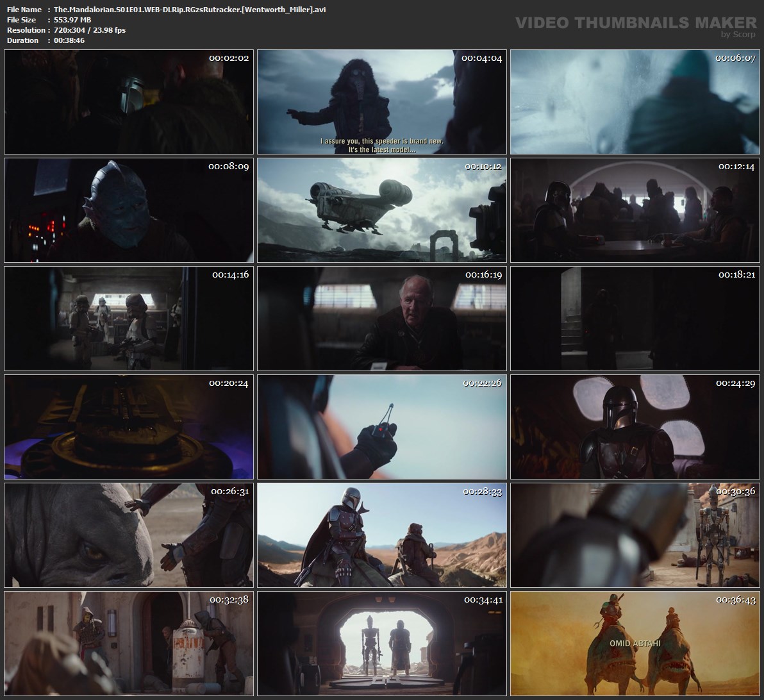Click the timestamp 00:16:19 label
The width and height of the screenshot is (764, 700).
[x=483, y=275]
